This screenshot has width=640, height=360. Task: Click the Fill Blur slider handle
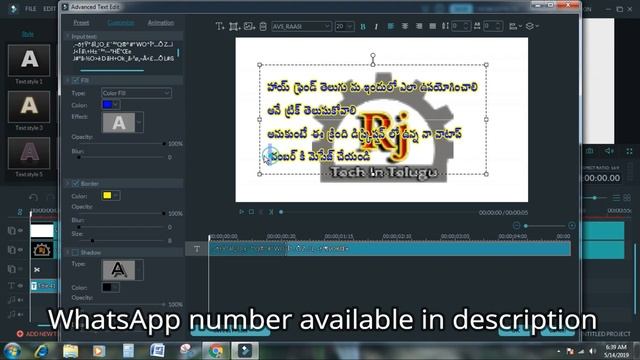point(79,157)
